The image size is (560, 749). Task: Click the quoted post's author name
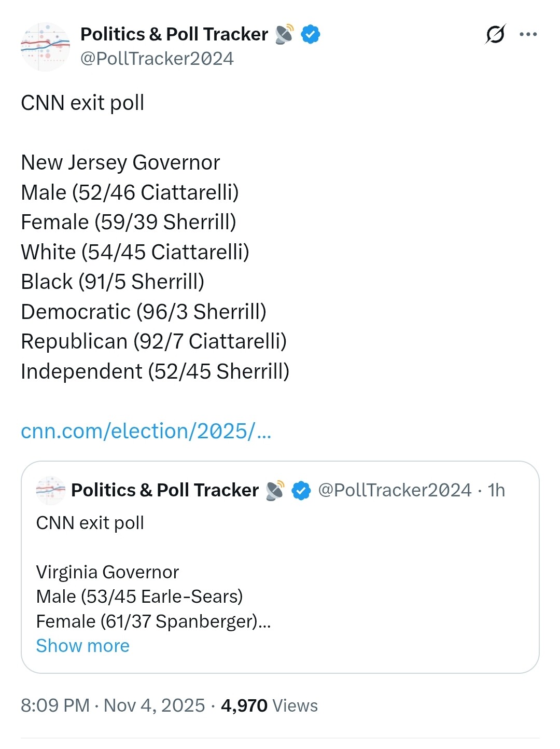164,490
